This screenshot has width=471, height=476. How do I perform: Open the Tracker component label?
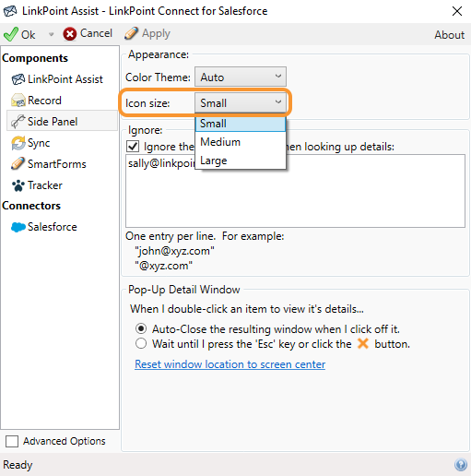coord(45,185)
